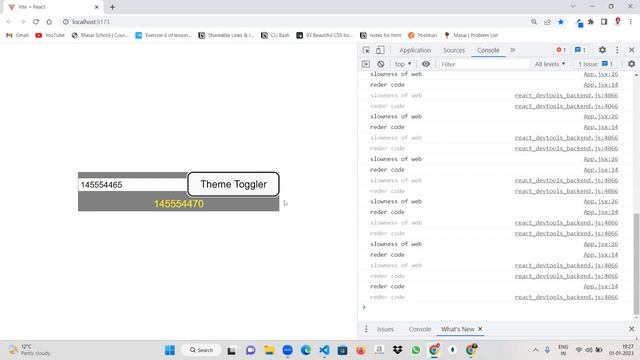The image size is (640, 360).
Task: Click the taskbar Search box
Action: coord(201,350)
